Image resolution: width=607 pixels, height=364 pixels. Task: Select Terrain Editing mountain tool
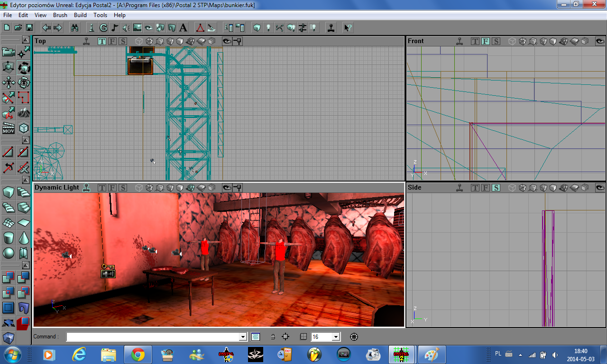pos(24,113)
